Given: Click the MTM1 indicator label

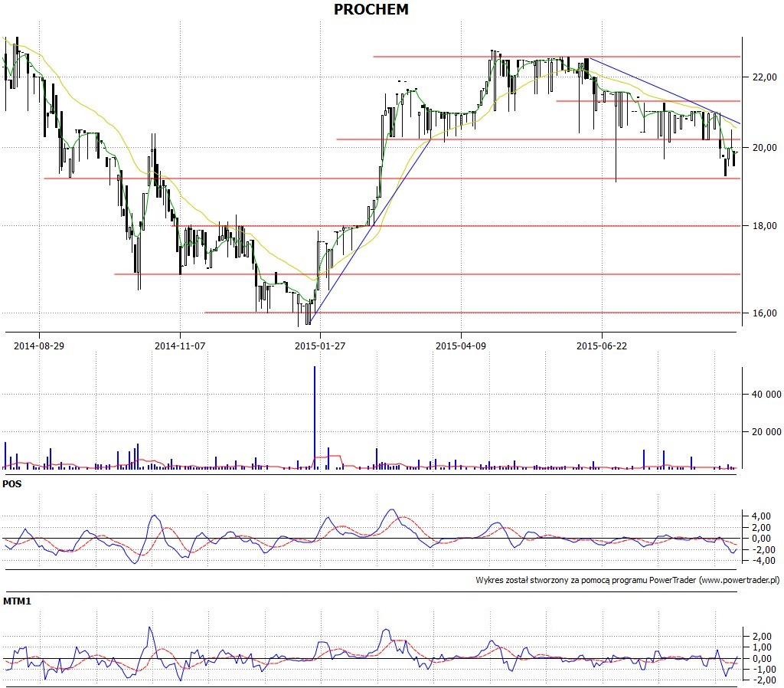Looking at the screenshot, I should click(17, 601).
